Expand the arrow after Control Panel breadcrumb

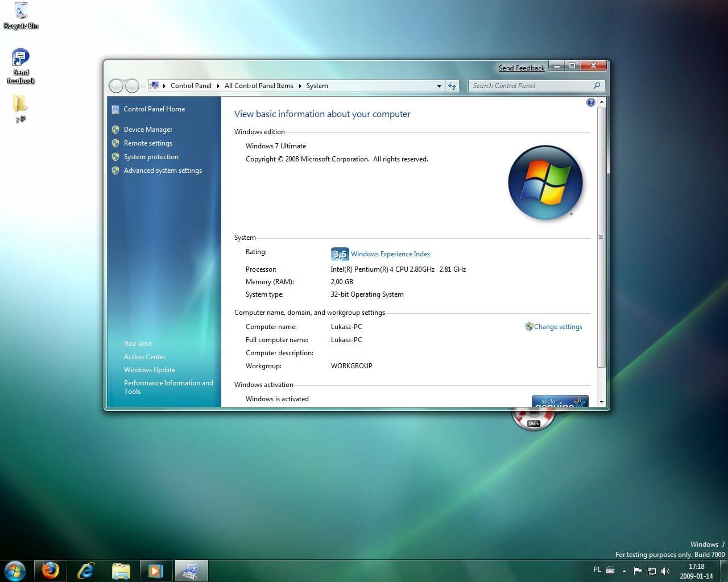click(218, 86)
